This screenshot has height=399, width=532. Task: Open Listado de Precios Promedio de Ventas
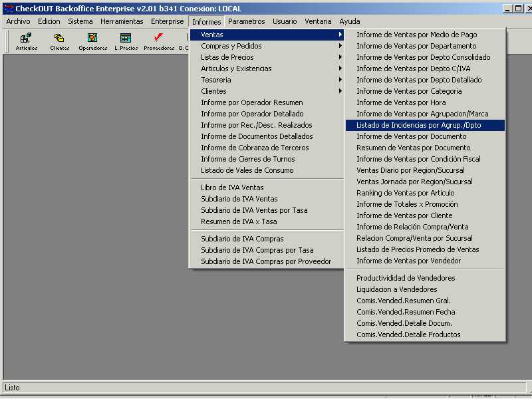click(x=425, y=249)
